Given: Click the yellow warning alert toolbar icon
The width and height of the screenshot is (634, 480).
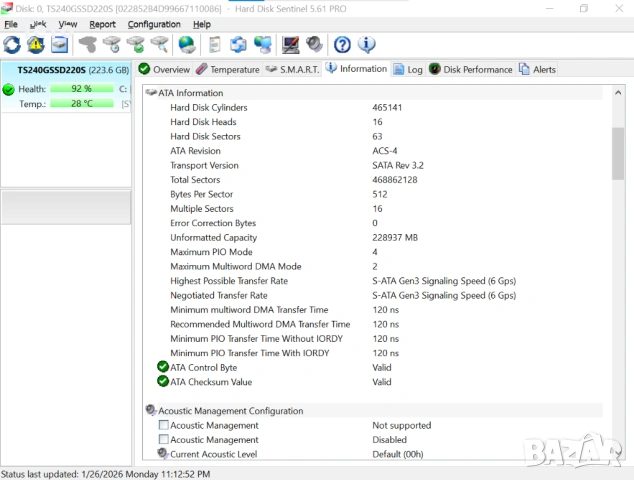Looking at the screenshot, I should tap(36, 44).
